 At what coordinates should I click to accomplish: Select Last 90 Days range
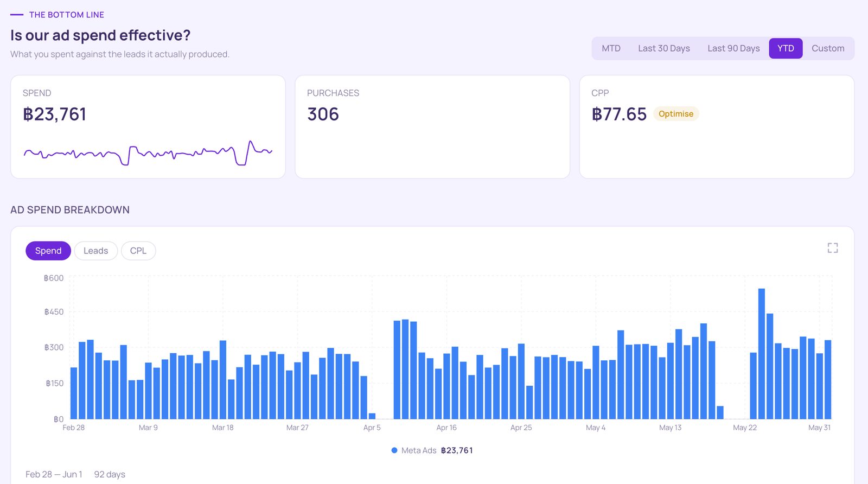click(733, 48)
